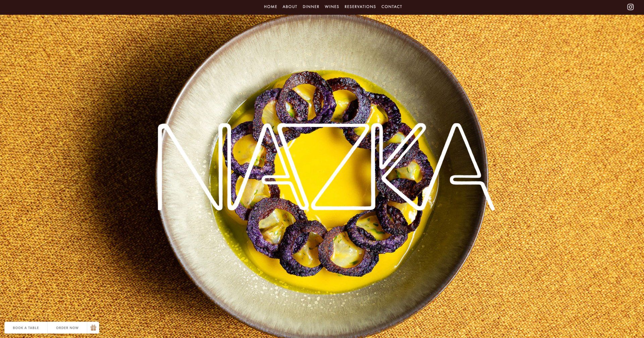
Task: Click the empty dark area of the top navigation bar
Action: click(x=134, y=7)
